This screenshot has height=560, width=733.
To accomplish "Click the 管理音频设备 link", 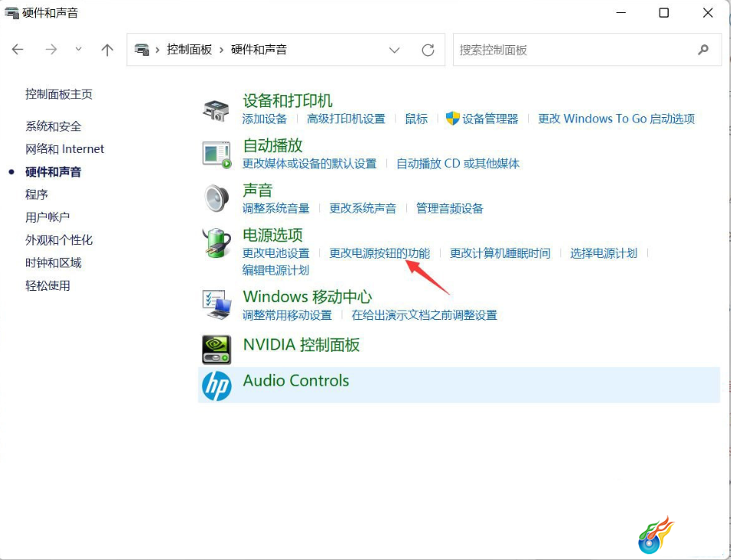I will (450, 209).
